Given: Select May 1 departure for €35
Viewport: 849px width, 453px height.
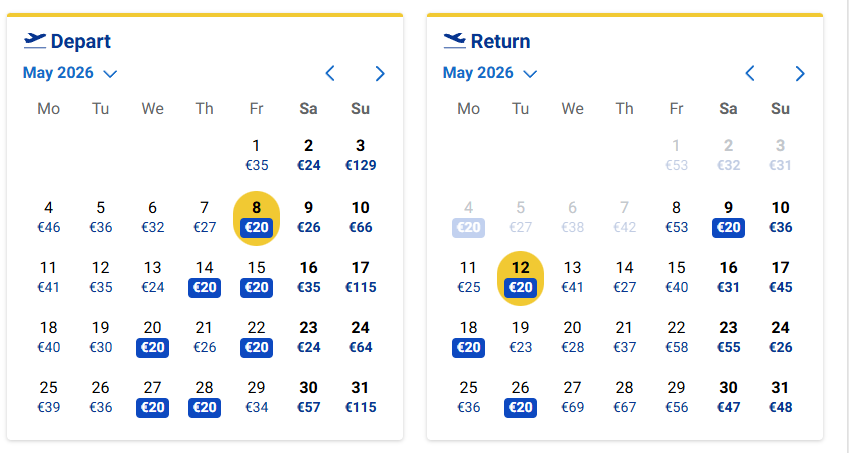Looking at the screenshot, I should tap(257, 155).
